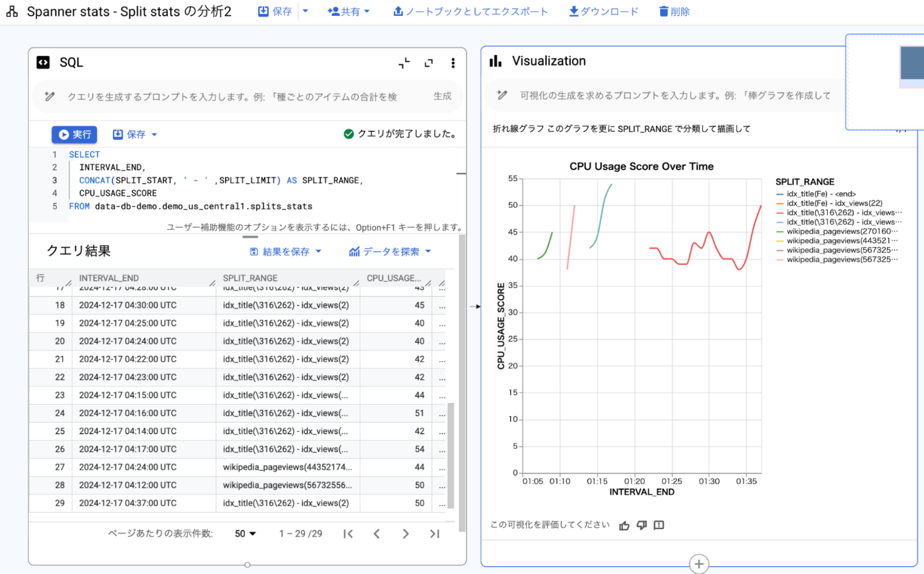The image size is (924, 574).
Task: Go to first results page icon
Action: 348,534
